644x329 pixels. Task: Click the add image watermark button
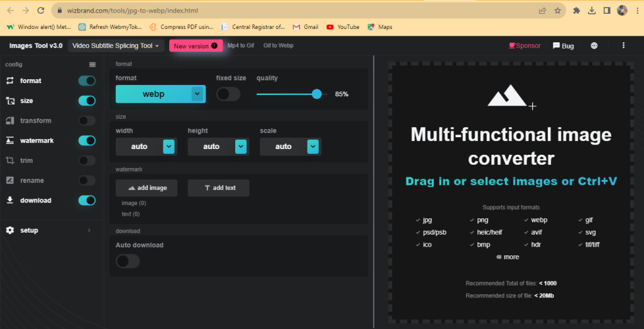click(146, 188)
